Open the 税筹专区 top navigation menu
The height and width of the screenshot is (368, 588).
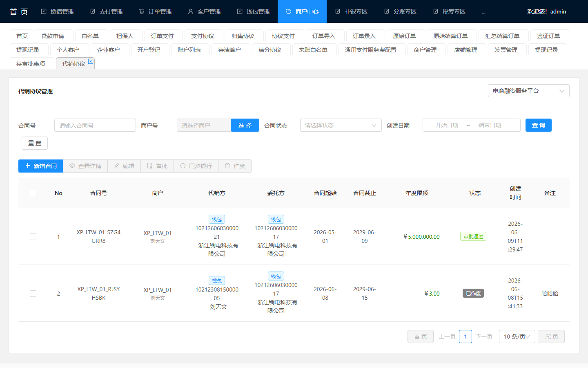[449, 11]
